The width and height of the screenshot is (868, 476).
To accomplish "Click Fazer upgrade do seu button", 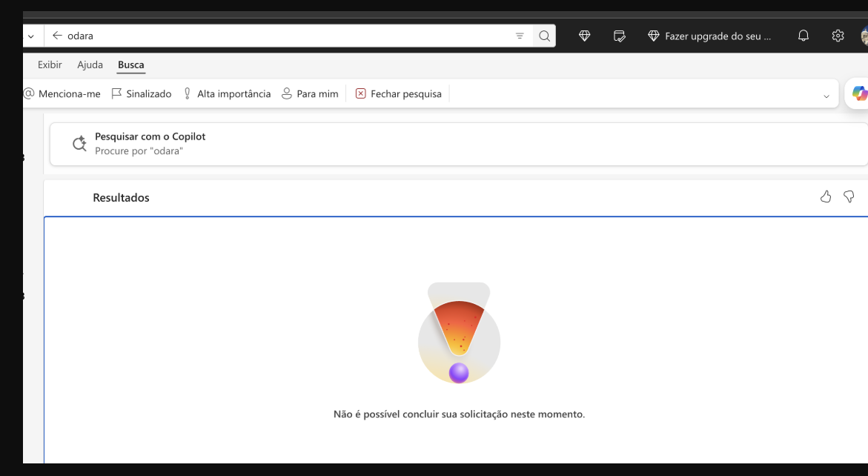I will click(x=709, y=36).
